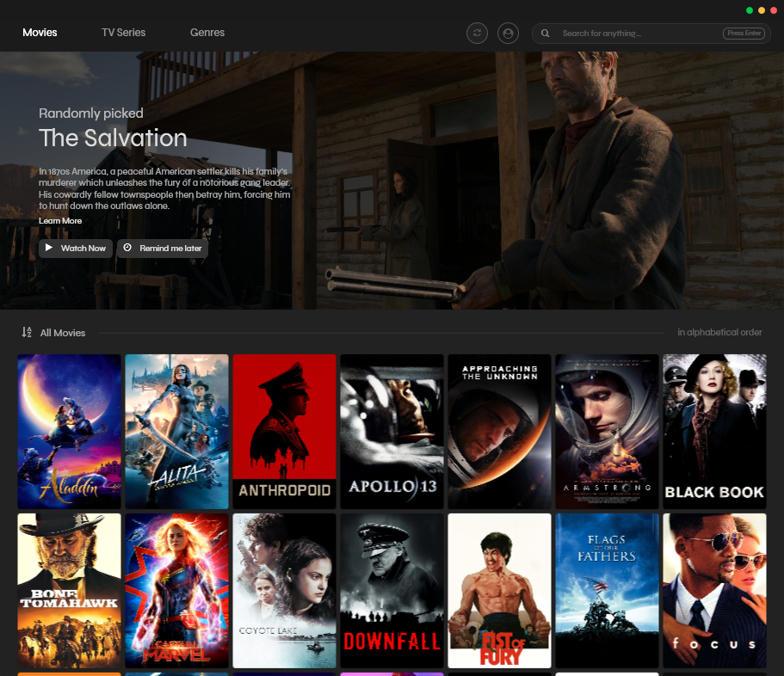The width and height of the screenshot is (784, 676).
Task: Click the clock icon on Remind me later
Action: pyautogui.click(x=127, y=248)
